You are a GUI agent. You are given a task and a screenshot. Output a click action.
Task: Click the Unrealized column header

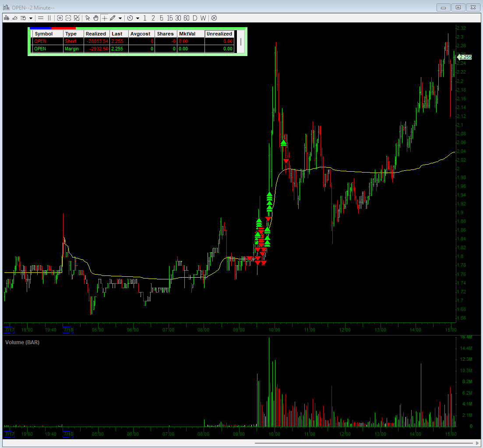click(219, 34)
